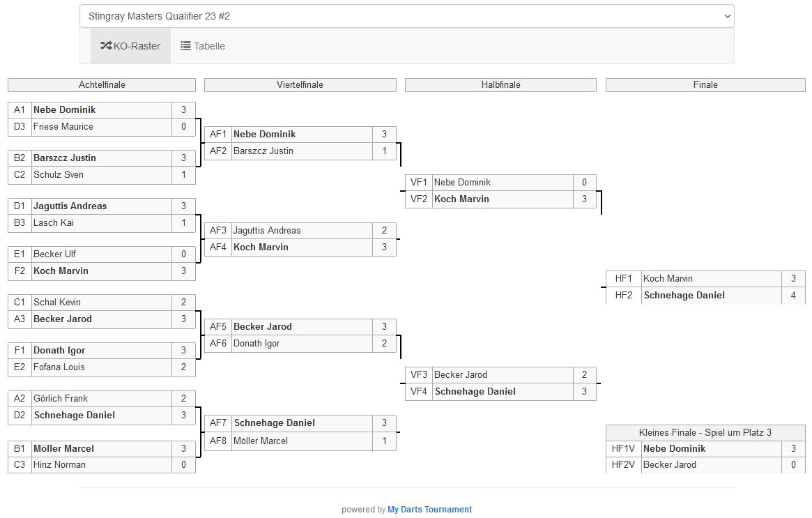The image size is (812, 518).
Task: Click Jaguttis Andreas in the D1 row
Action: (x=70, y=206)
